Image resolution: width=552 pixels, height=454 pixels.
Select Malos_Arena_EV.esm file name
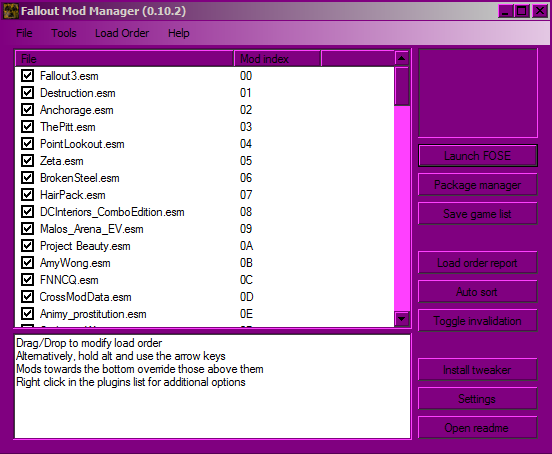[92, 229]
